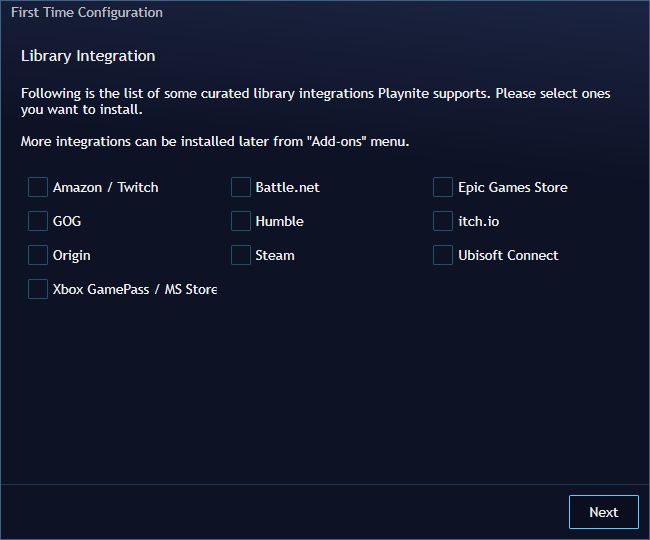The height and width of the screenshot is (540, 650).
Task: Enable Xbox GamePass / MS Store checkbox
Action: pos(38,289)
